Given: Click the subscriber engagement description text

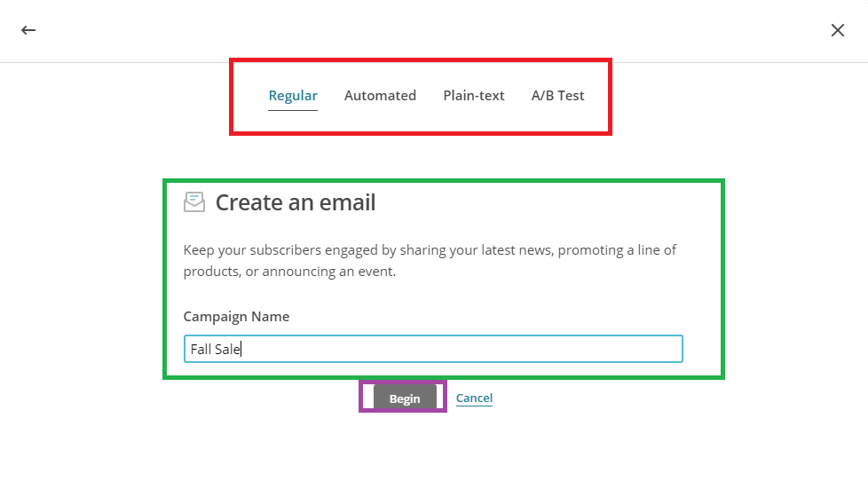Looking at the screenshot, I should [430, 261].
